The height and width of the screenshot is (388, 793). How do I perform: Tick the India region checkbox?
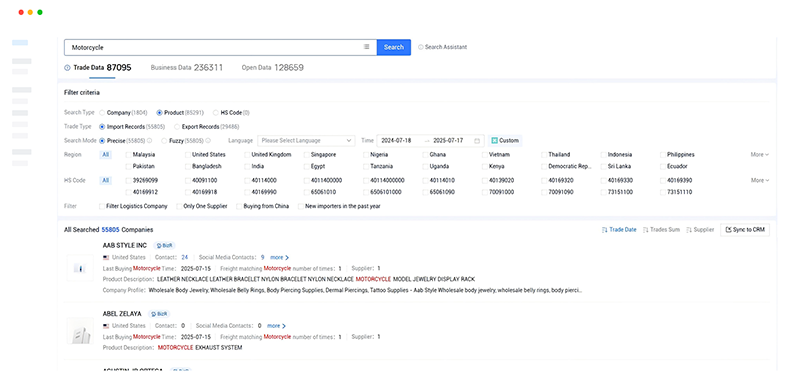247,166
